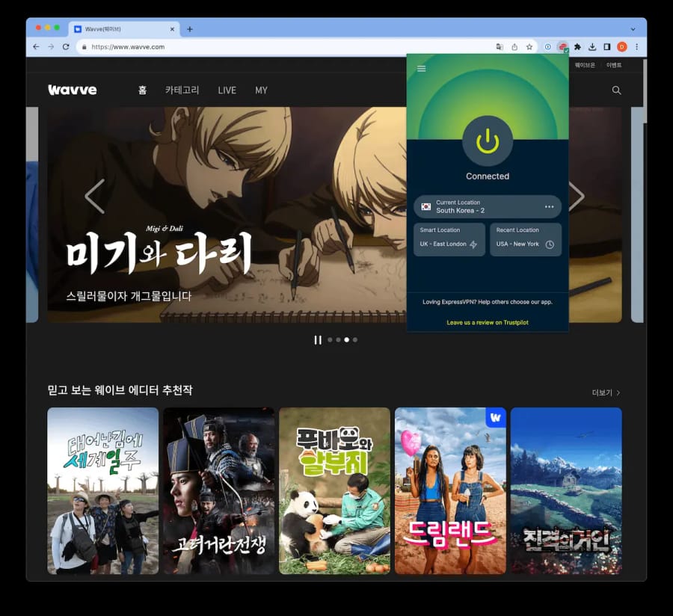This screenshot has height=616, width=673.
Task: Select the second carousel dot
Action: [x=338, y=339]
